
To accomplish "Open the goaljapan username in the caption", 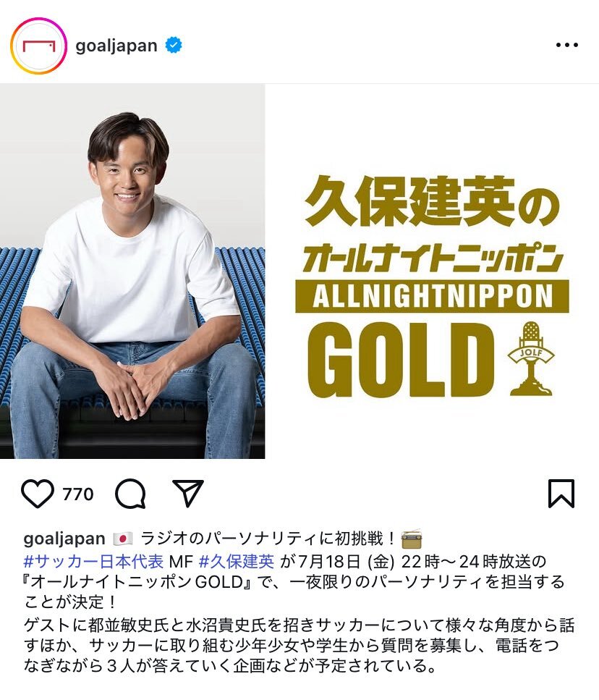I will [64, 539].
